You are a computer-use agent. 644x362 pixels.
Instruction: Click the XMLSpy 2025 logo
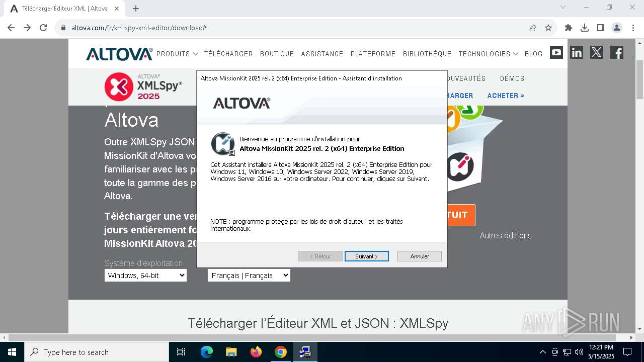[x=143, y=86]
